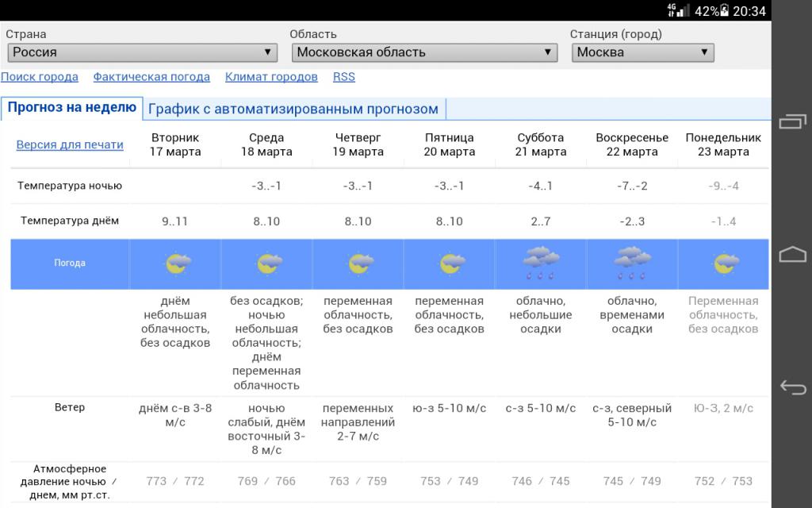
Task: Tap the Понедельник 23 марта column header
Action: click(723, 144)
